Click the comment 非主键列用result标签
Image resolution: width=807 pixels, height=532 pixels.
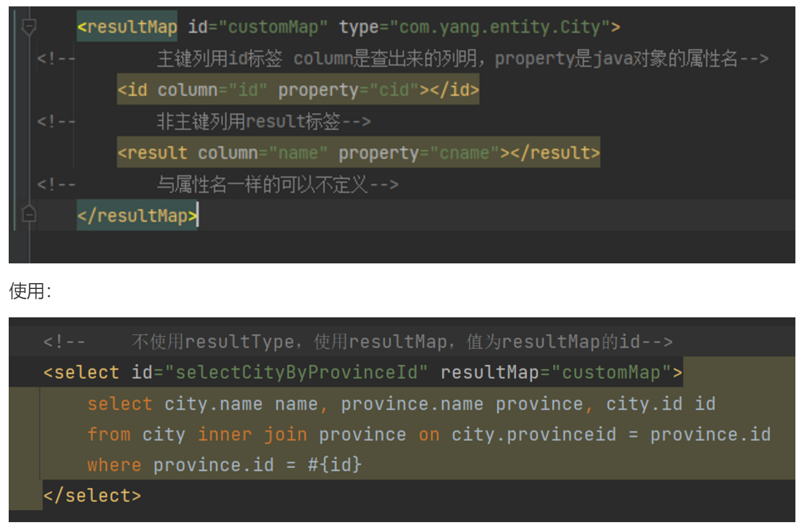click(262, 121)
